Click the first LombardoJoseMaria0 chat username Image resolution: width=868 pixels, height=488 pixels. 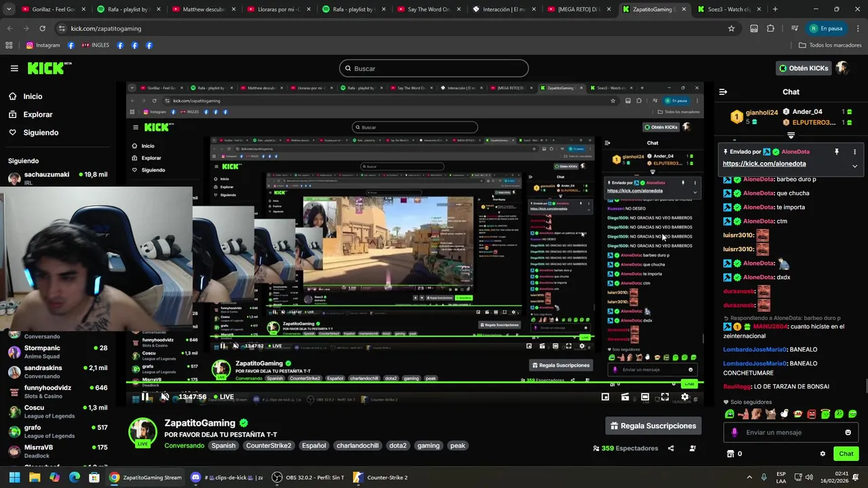coord(754,350)
